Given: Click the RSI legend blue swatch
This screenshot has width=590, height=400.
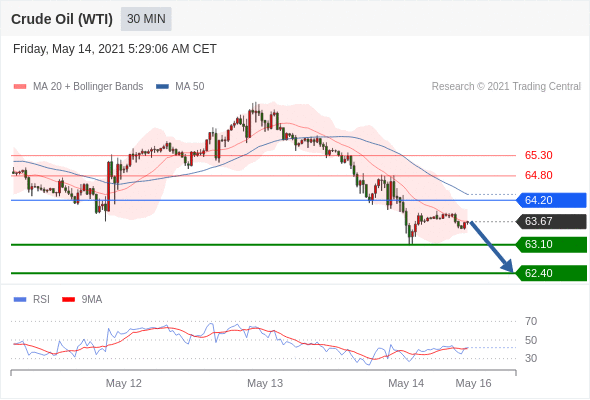Looking at the screenshot, I should point(20,300).
